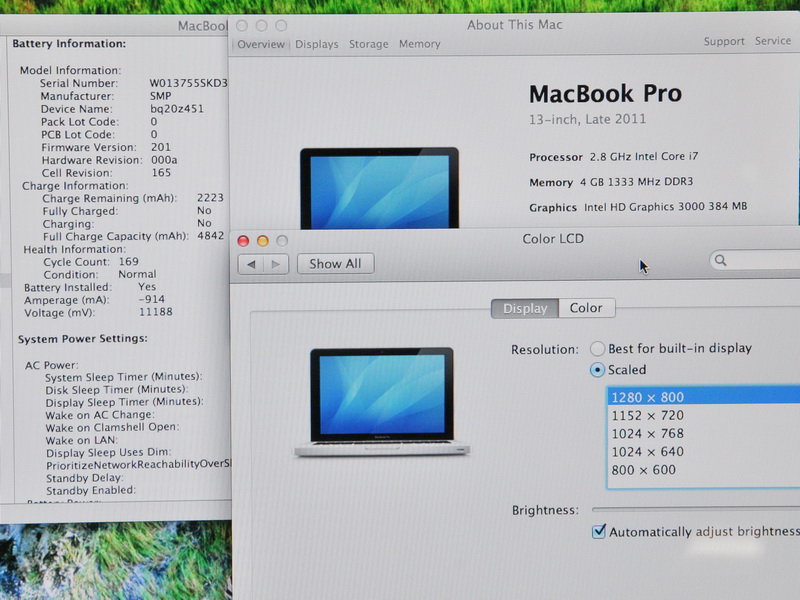Choose the 1024 × 640 resolution
Image resolution: width=800 pixels, height=600 pixels.
pyautogui.click(x=704, y=452)
